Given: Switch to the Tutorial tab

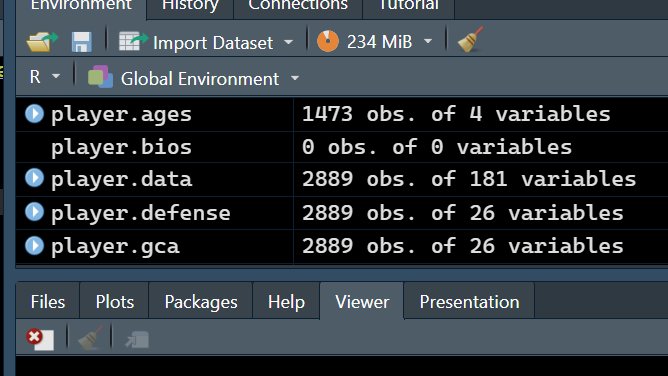Looking at the screenshot, I should [408, 6].
